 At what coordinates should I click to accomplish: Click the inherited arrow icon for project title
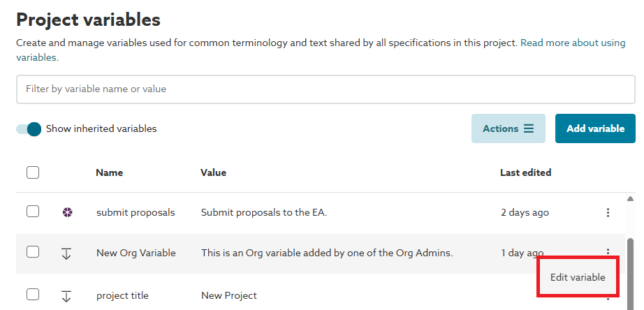(66, 296)
